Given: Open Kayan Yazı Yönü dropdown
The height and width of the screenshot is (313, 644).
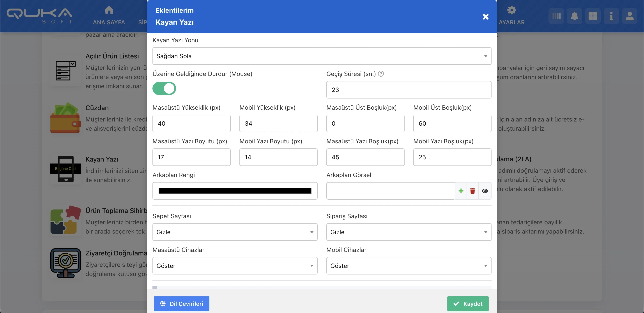Looking at the screenshot, I should 322,56.
